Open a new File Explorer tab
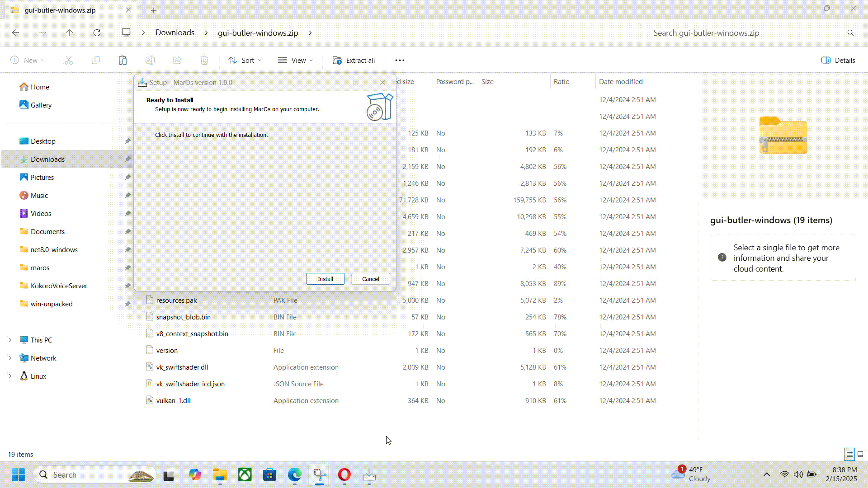Screen dimensions: 868x488 [154, 10]
